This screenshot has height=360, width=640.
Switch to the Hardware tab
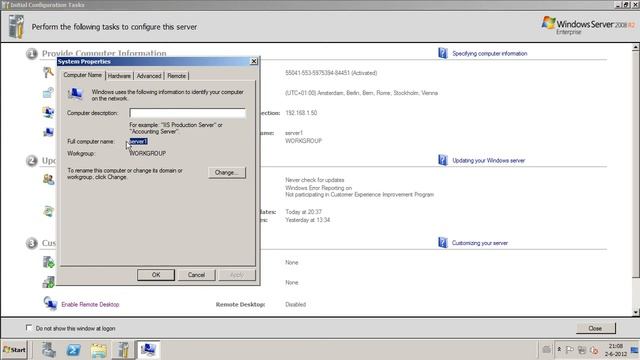(x=119, y=76)
